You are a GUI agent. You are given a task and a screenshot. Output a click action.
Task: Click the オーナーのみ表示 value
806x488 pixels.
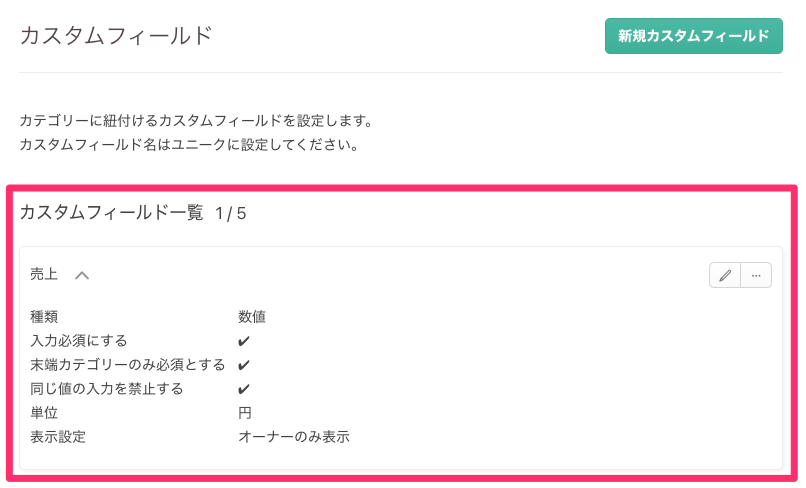point(293,437)
